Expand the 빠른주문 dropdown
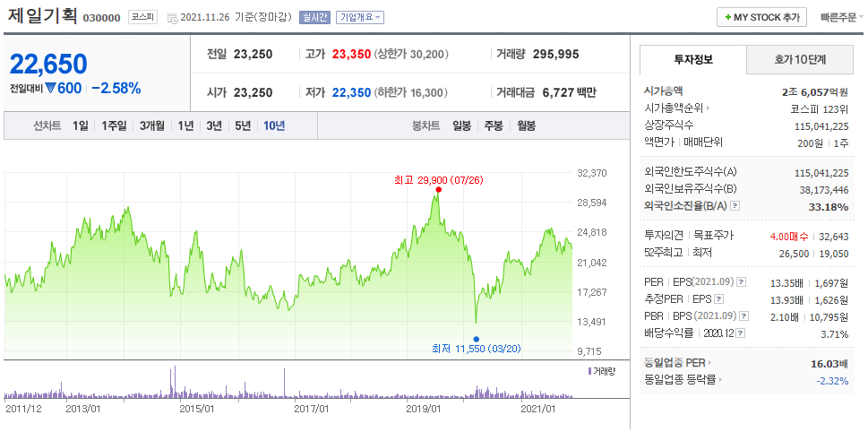The height and width of the screenshot is (432, 868). point(842,17)
